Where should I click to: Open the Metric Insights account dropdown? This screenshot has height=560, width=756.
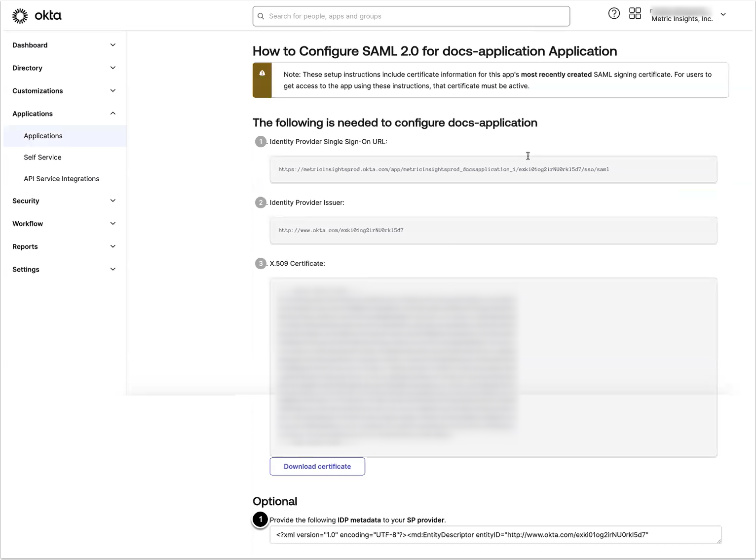point(723,15)
